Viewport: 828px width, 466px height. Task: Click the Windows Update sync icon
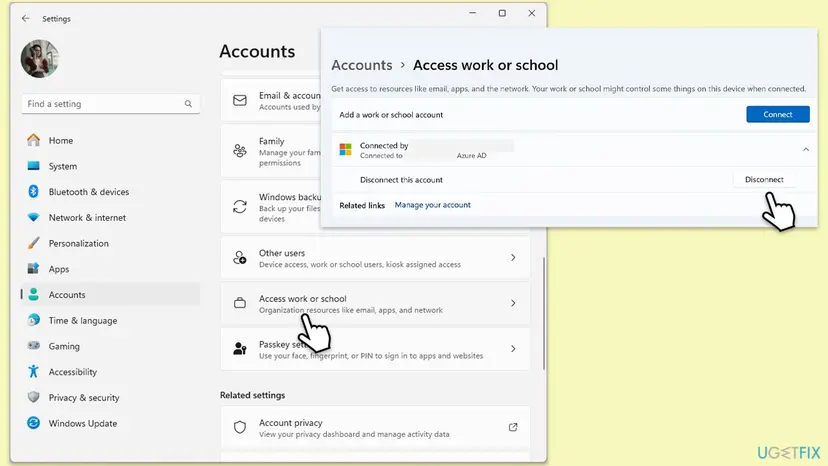[34, 423]
